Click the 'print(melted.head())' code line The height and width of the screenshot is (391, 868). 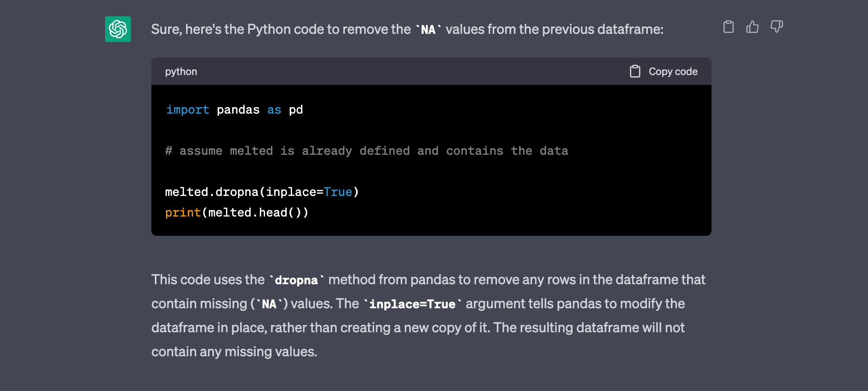237,213
